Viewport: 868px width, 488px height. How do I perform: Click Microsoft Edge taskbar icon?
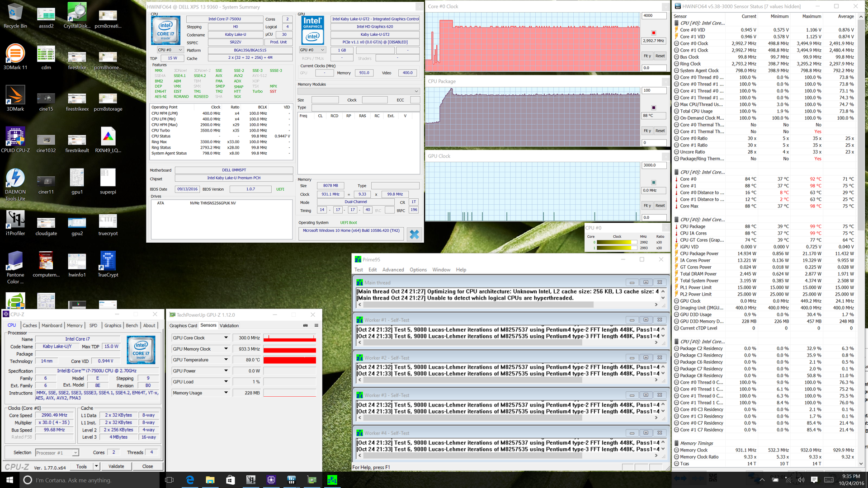click(190, 480)
